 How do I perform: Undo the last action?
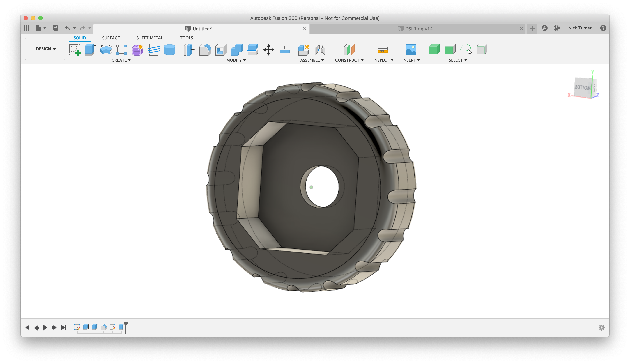point(67,28)
